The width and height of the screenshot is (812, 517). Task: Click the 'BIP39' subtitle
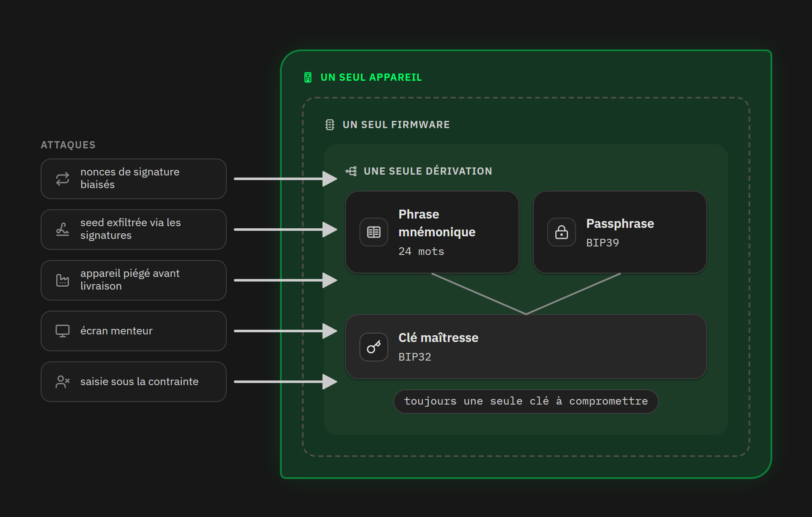602,243
